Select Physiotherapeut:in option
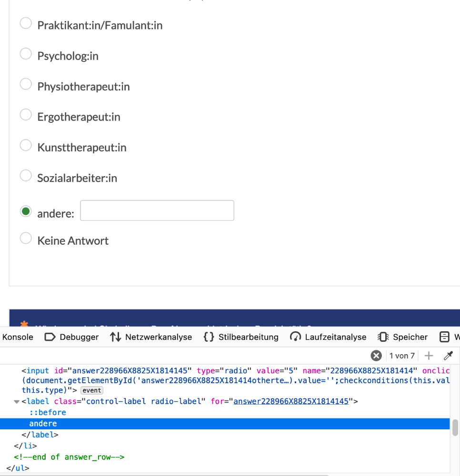 26,85
